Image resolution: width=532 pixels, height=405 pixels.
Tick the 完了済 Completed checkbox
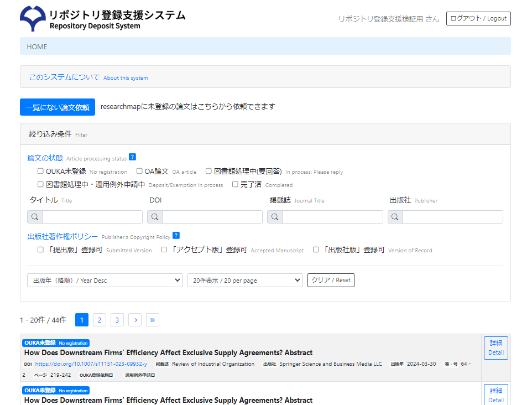click(235, 185)
